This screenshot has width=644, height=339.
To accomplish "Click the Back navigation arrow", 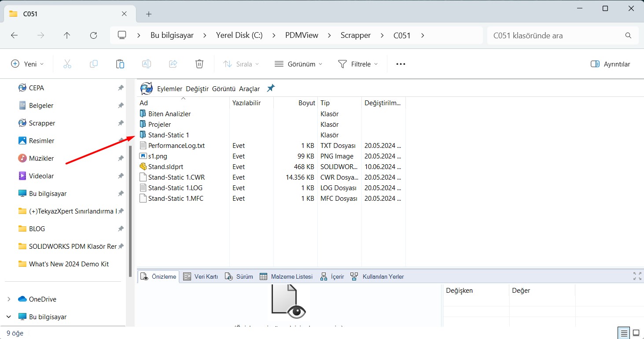I will point(14,36).
